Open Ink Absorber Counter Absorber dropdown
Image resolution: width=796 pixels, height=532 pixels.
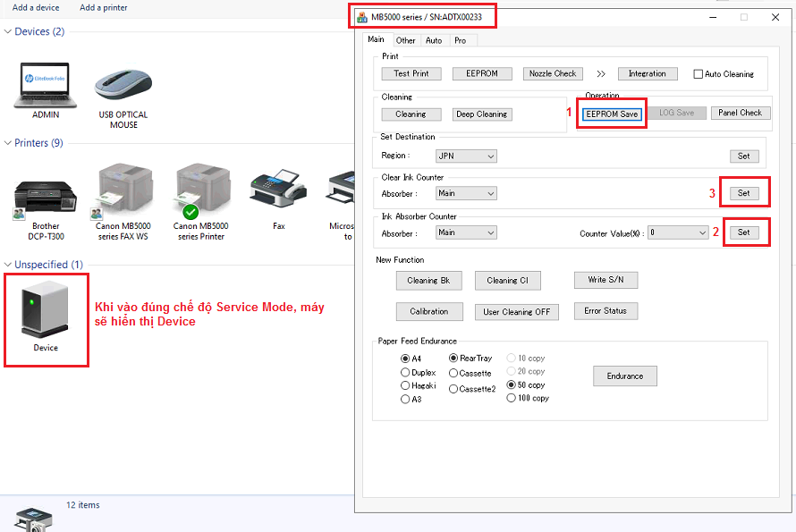(x=466, y=232)
